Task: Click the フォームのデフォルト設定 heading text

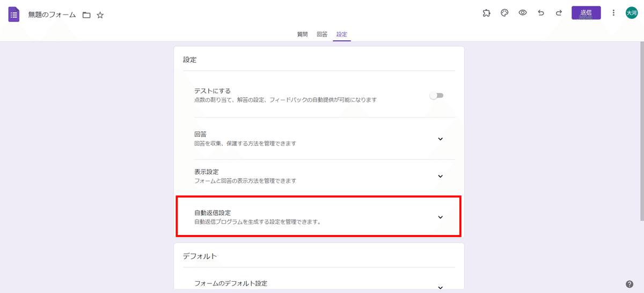Action: [x=231, y=283]
